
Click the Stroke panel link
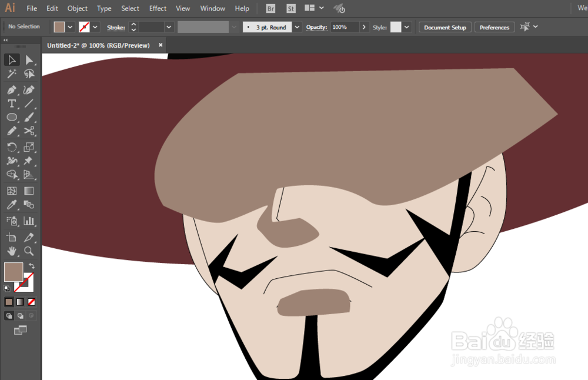(x=116, y=28)
